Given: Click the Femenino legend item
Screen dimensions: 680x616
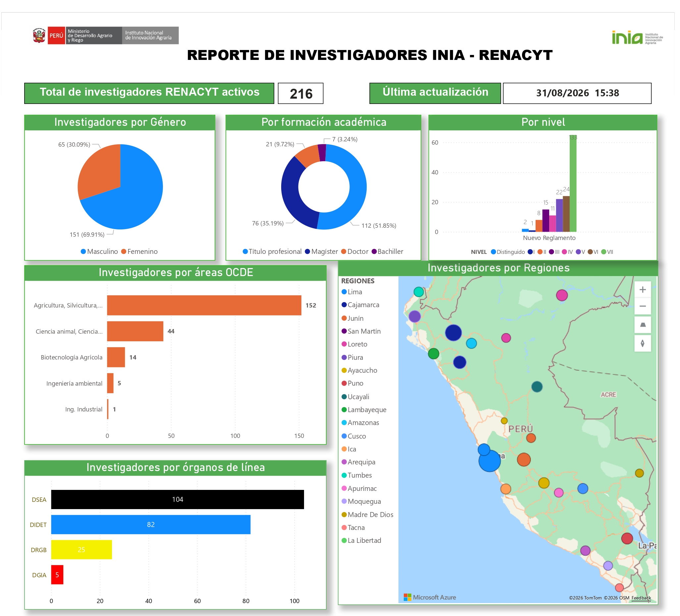Looking at the screenshot, I should tap(139, 251).
